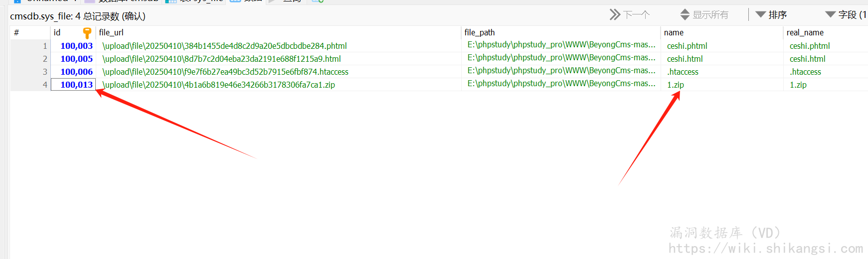Click the file_path cell in row 3
This screenshot has width=868, height=259.
561,71
